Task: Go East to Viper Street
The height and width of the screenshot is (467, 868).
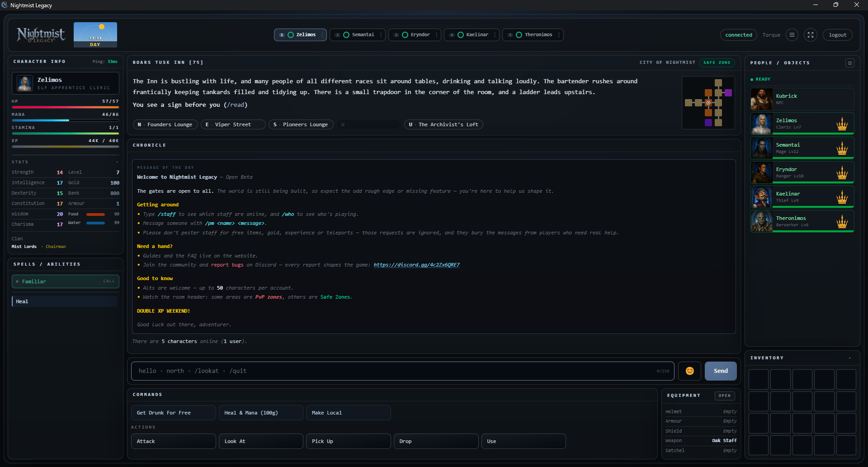Action: pyautogui.click(x=233, y=124)
